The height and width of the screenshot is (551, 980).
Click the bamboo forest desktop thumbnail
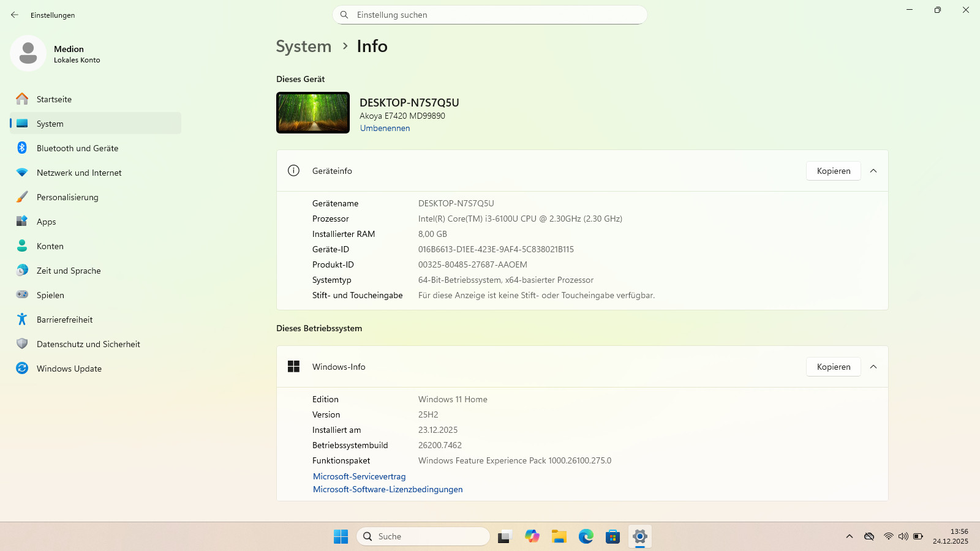point(313,113)
